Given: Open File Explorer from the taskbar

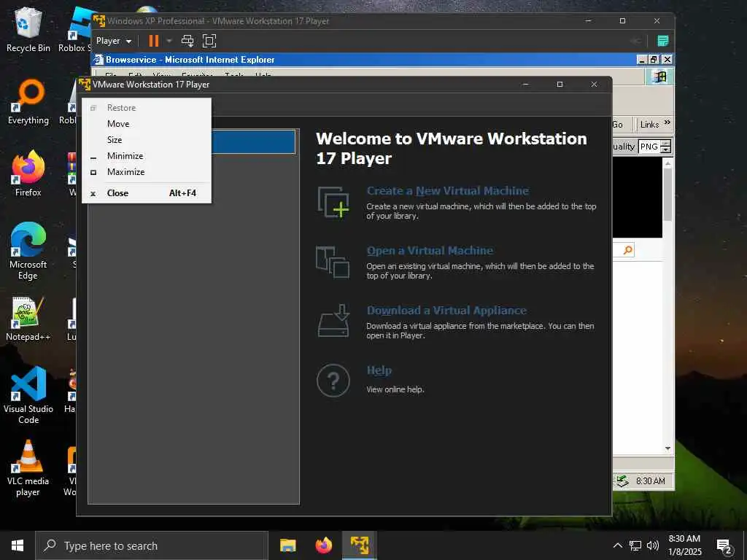Looking at the screenshot, I should [x=287, y=545].
